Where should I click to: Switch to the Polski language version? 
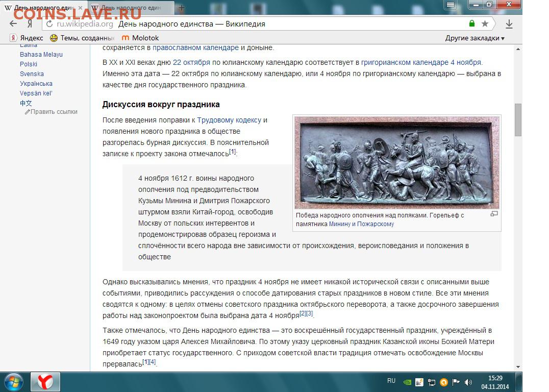[x=29, y=64]
